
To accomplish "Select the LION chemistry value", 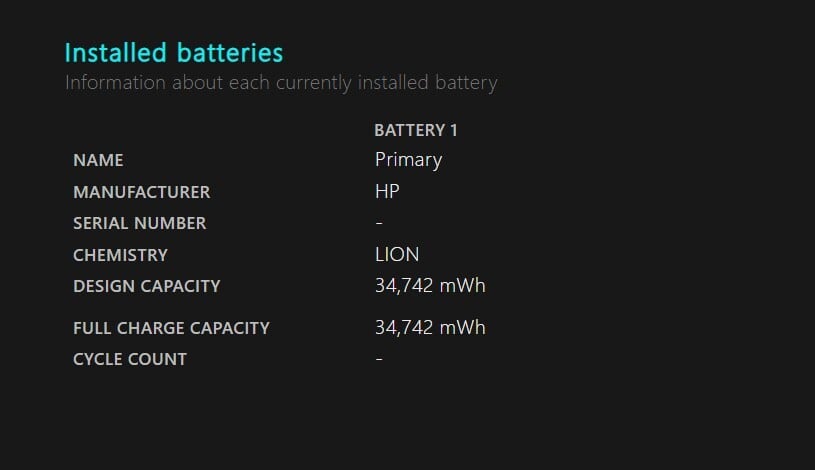I will 397,254.
